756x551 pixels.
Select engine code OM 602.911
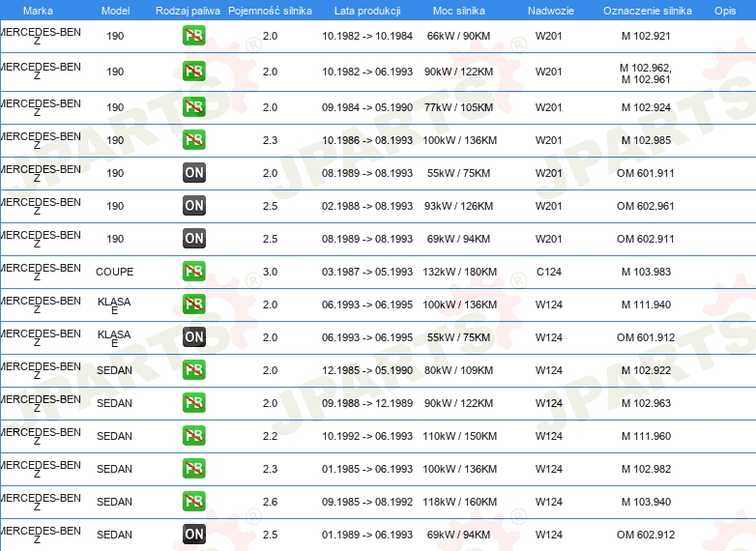[x=646, y=239]
